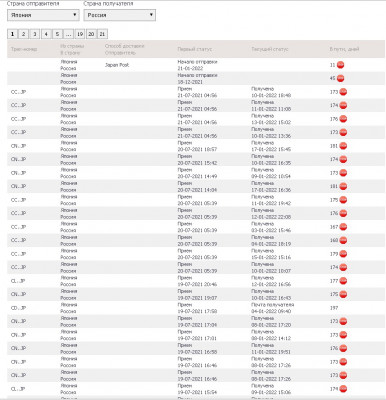Go to results page 4
Viewport: 386px width, 400px height.
46,34
